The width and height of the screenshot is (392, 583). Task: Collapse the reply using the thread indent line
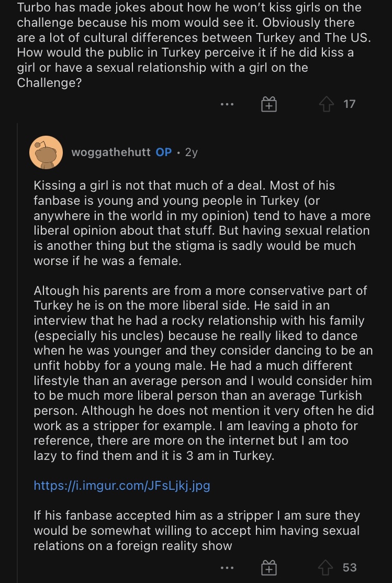pyautogui.click(x=17, y=353)
